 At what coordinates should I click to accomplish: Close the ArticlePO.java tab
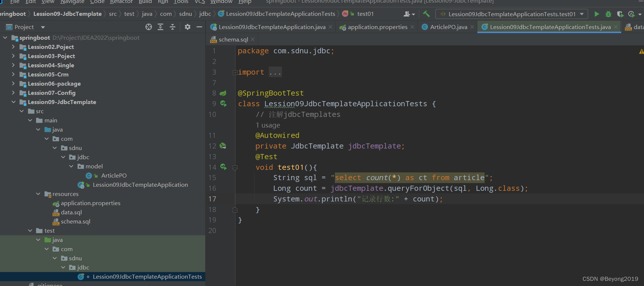472,27
